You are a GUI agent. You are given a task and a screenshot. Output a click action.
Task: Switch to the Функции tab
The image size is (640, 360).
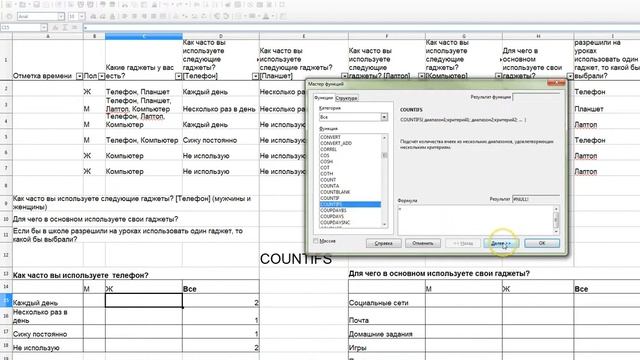tap(324, 98)
